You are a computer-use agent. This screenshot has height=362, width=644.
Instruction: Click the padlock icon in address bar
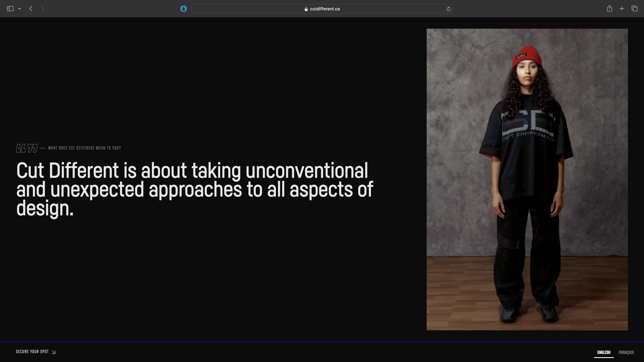coord(306,9)
